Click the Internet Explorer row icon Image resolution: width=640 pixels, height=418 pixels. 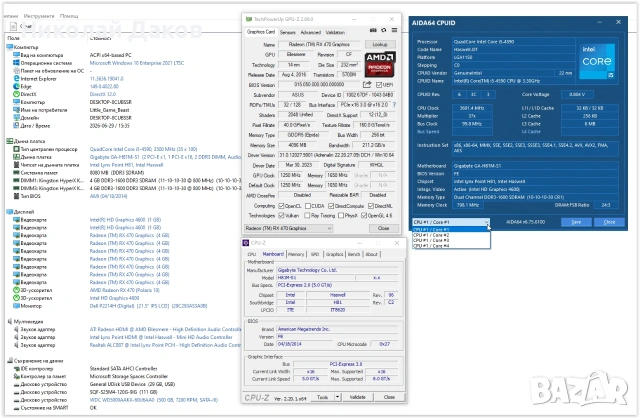click(x=16, y=78)
